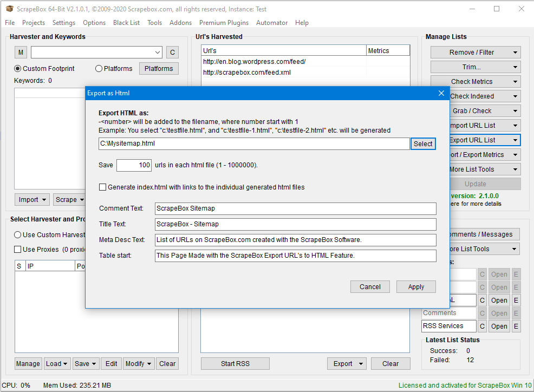The width and height of the screenshot is (534, 392).
Task: Expand the Check Indexed dropdown
Action: [x=515, y=96]
